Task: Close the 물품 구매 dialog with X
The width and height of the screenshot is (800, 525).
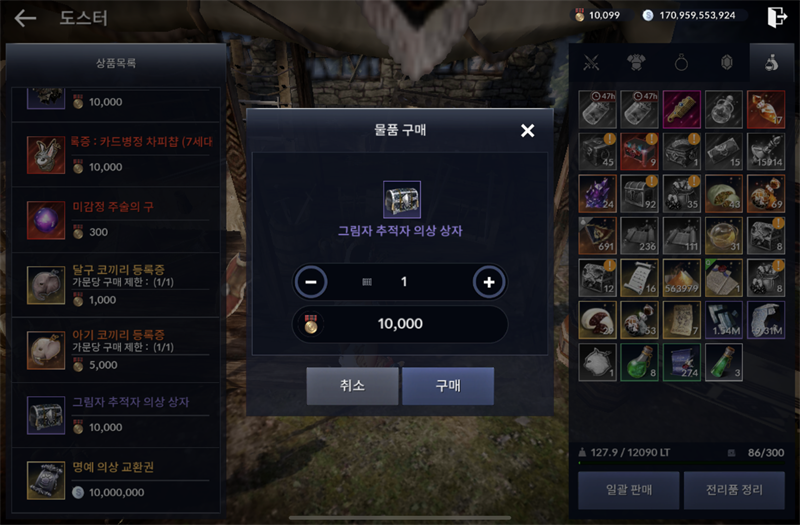Action: coord(528,131)
